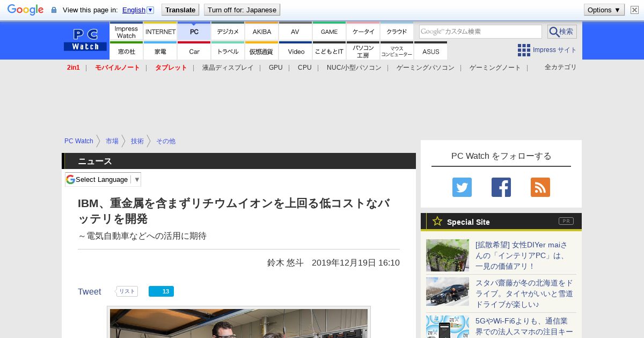The width and height of the screenshot is (644, 338).
Task: Open the English language dropdown
Action: coord(138,10)
